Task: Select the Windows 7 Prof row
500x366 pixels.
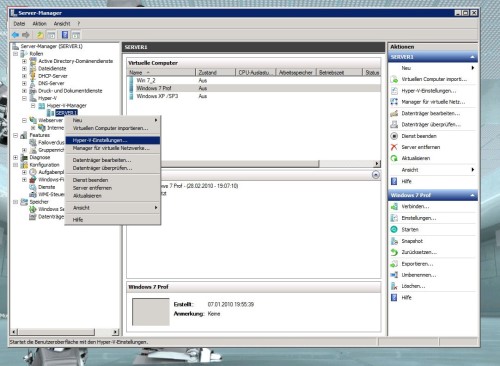Action: point(254,88)
